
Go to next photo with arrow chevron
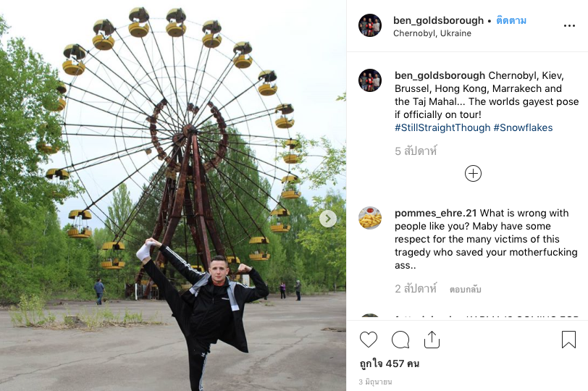tap(328, 219)
